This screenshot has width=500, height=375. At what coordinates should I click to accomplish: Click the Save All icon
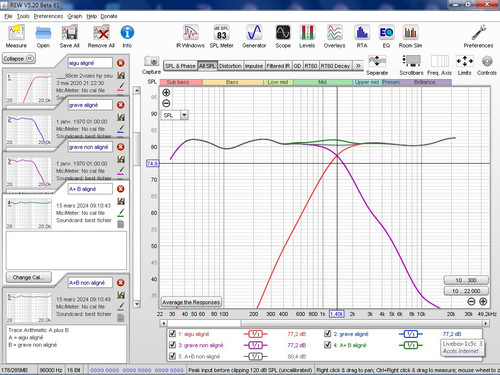point(69,36)
